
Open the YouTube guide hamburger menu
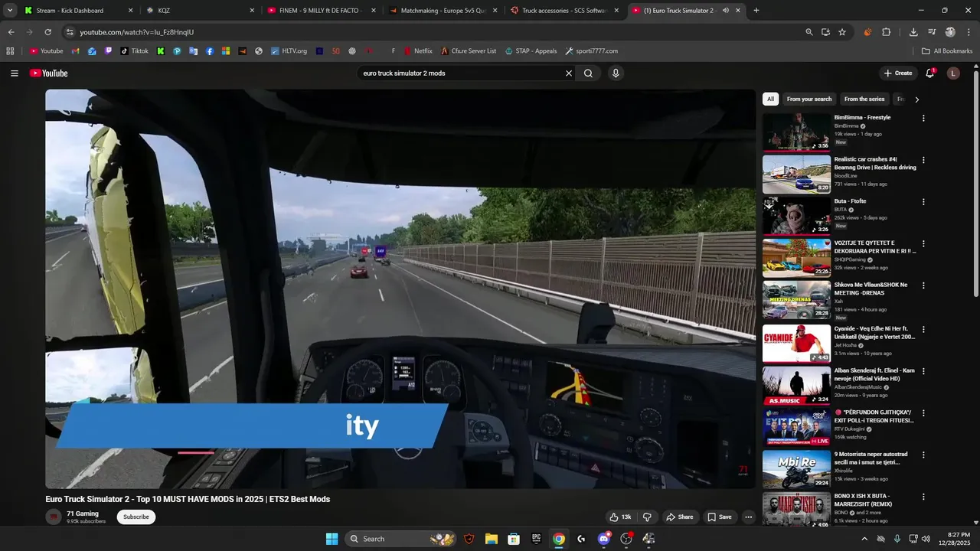tap(15, 73)
